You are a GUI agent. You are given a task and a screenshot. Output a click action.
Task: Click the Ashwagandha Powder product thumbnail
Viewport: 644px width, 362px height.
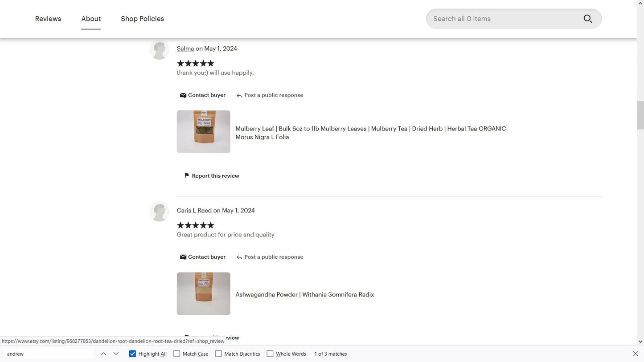(203, 293)
